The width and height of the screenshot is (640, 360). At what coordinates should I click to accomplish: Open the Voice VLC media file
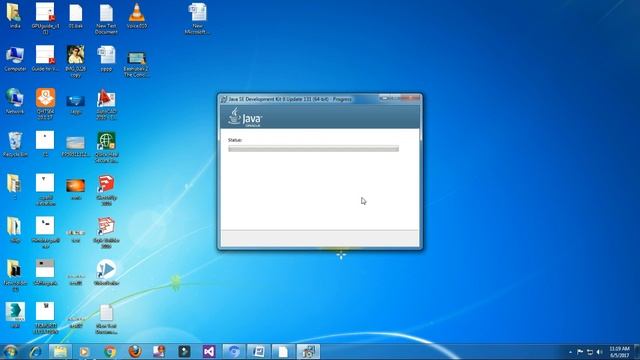[x=137, y=16]
